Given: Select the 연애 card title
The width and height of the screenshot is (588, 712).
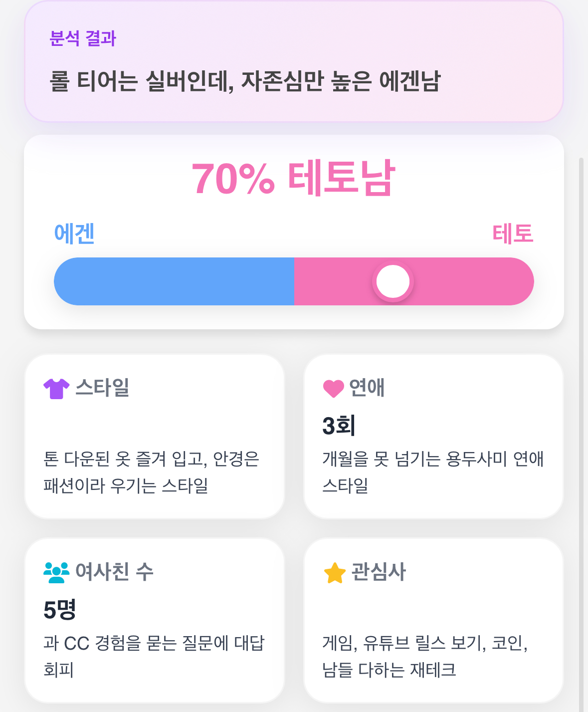Looking at the screenshot, I should (367, 388).
